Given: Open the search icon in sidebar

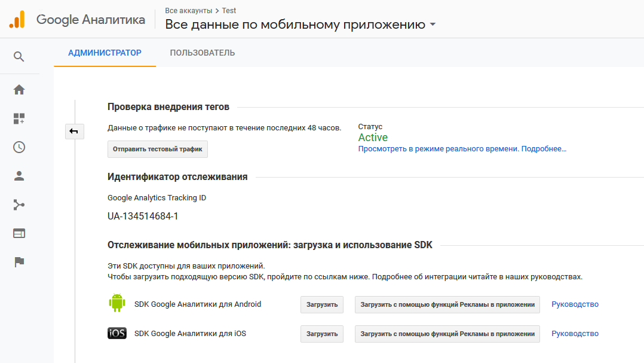Looking at the screenshot, I should (19, 57).
